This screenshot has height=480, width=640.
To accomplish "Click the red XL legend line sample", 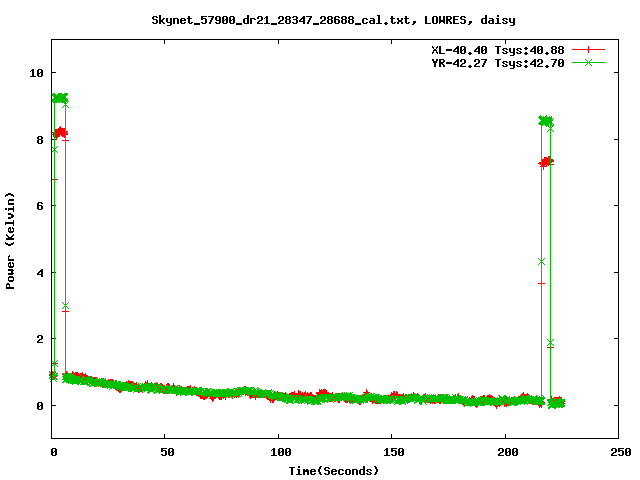I will click(x=588, y=50).
